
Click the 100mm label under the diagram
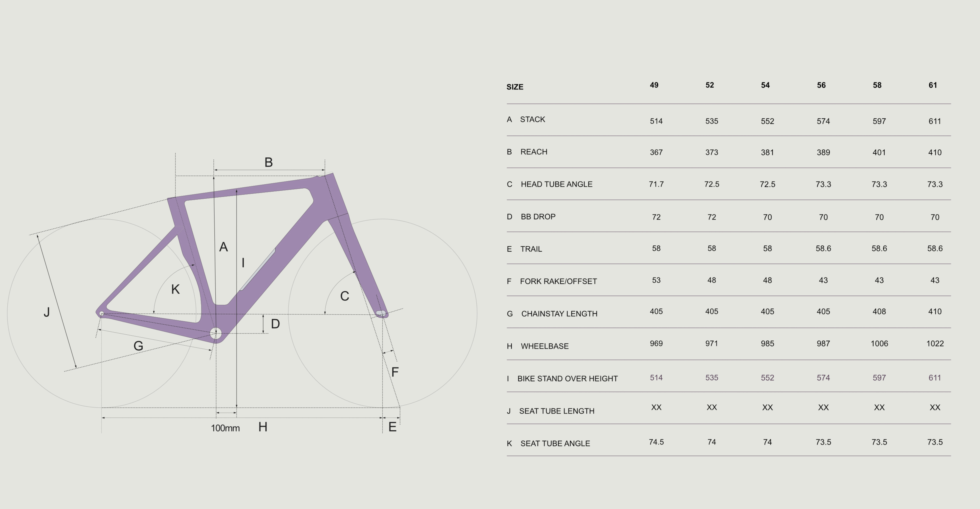pos(225,428)
